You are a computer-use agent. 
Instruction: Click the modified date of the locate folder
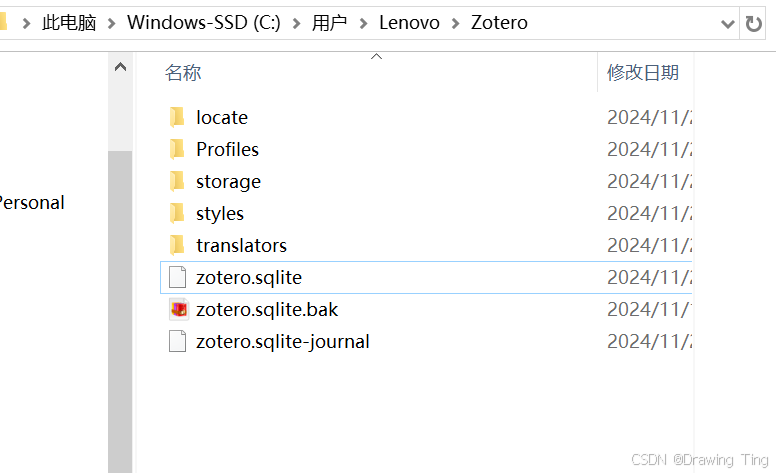pyautogui.click(x=649, y=118)
